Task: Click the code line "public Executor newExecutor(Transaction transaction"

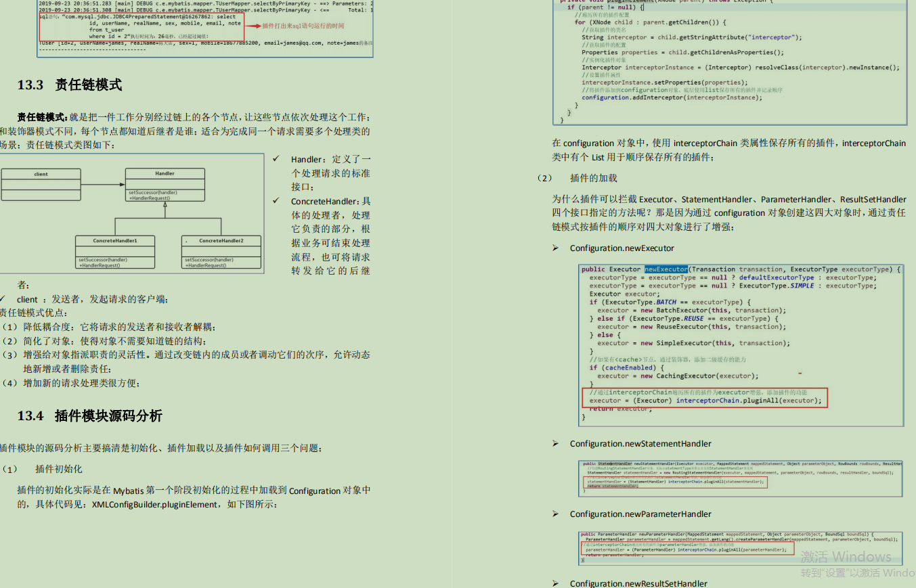Action: point(741,269)
